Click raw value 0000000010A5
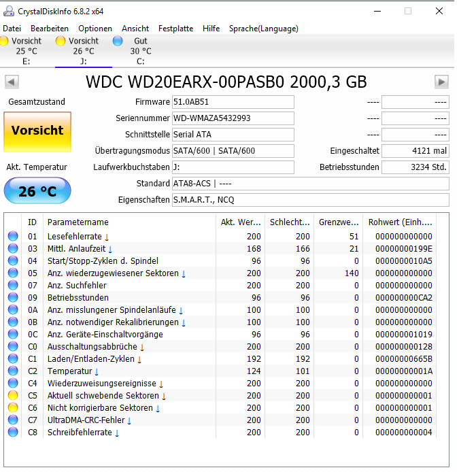476x472 pixels. tap(404, 260)
